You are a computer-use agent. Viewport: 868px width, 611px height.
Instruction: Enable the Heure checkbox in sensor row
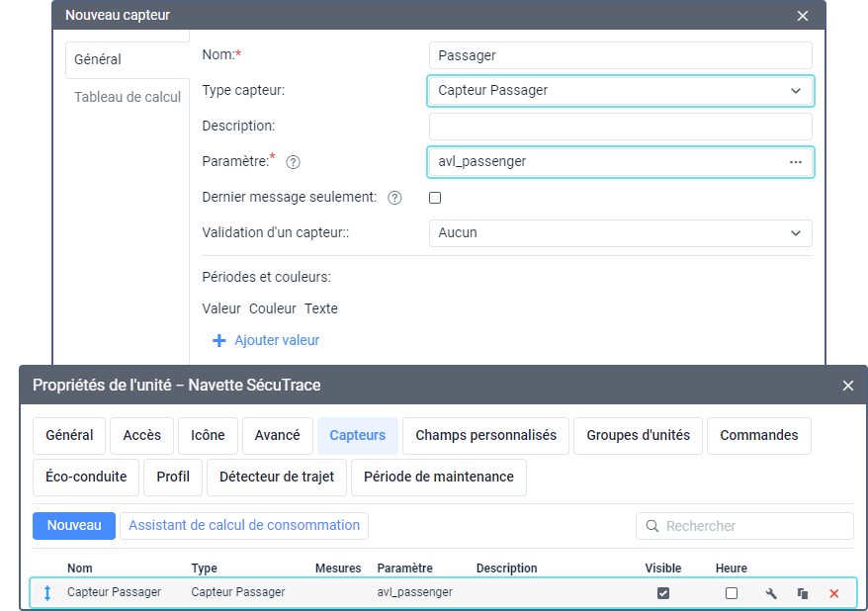[x=732, y=593]
